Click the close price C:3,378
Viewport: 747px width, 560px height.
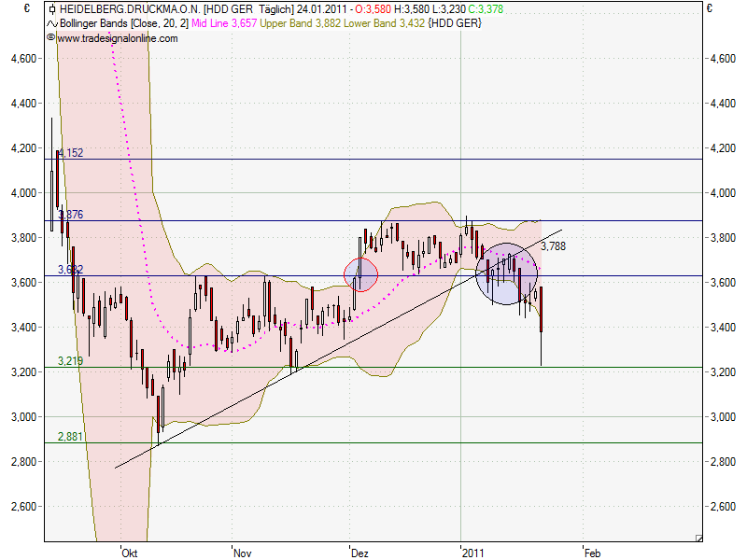(x=486, y=9)
